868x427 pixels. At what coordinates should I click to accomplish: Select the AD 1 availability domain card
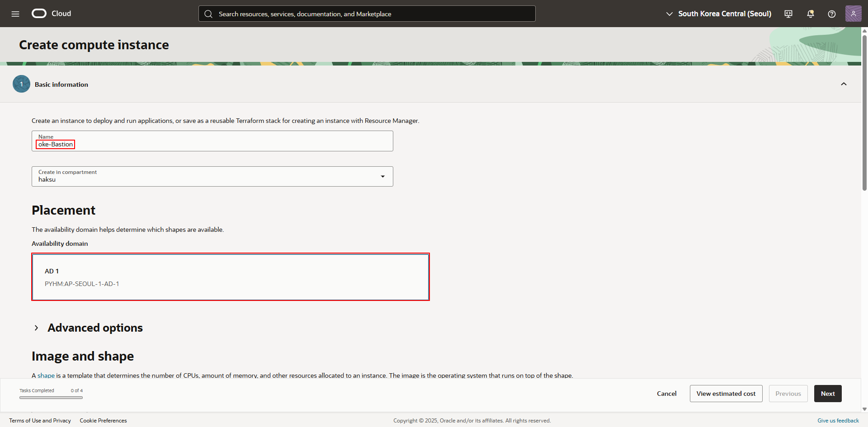tap(231, 277)
